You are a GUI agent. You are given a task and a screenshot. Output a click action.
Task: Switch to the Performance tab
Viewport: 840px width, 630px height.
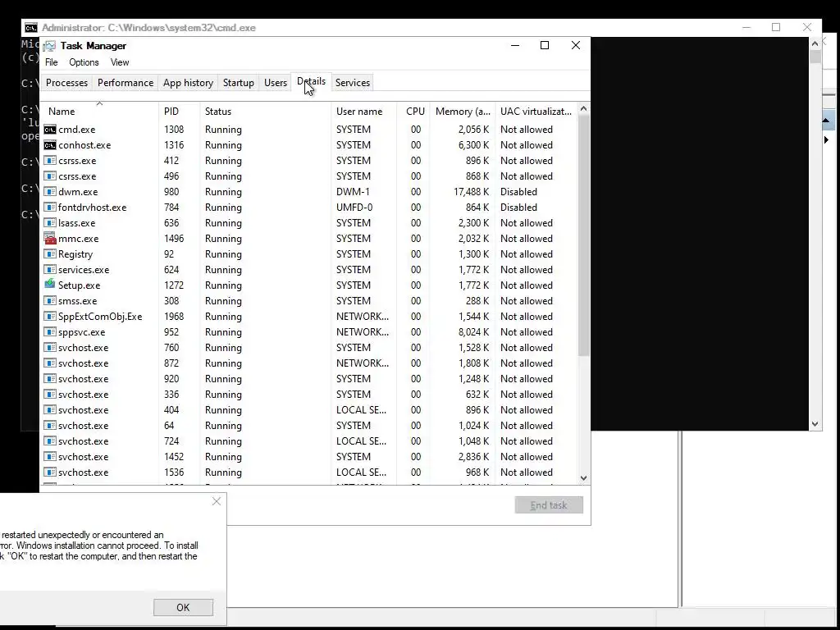click(x=126, y=83)
